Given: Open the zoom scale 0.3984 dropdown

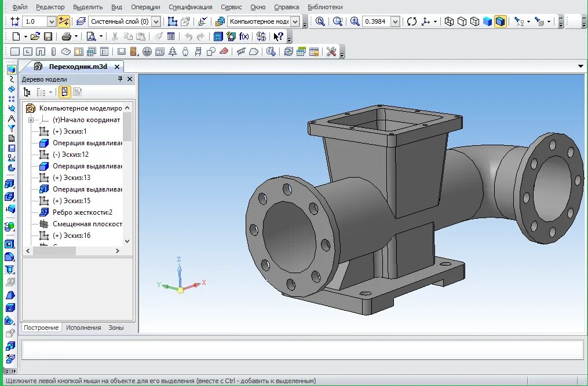Looking at the screenshot, I should pos(395,21).
